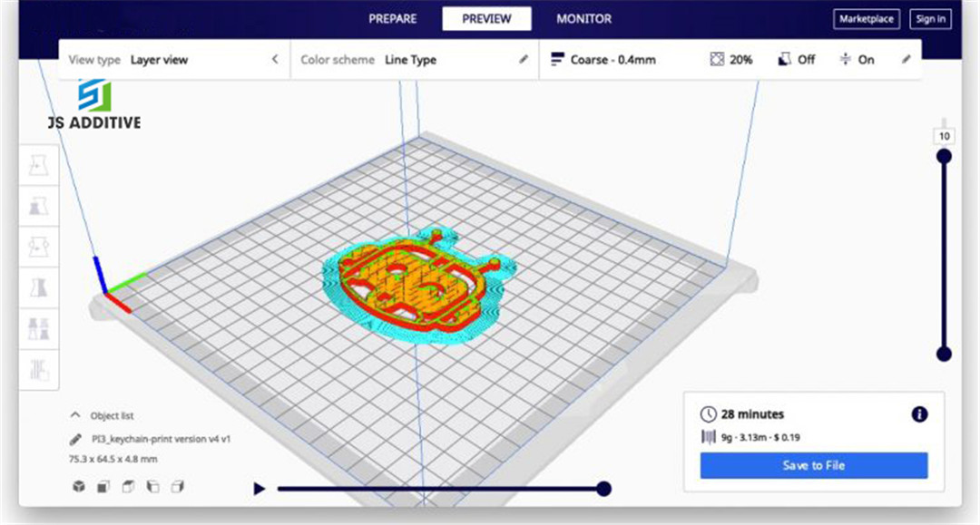Click the Save to File button
This screenshot has height=525, width=980.
point(812,465)
